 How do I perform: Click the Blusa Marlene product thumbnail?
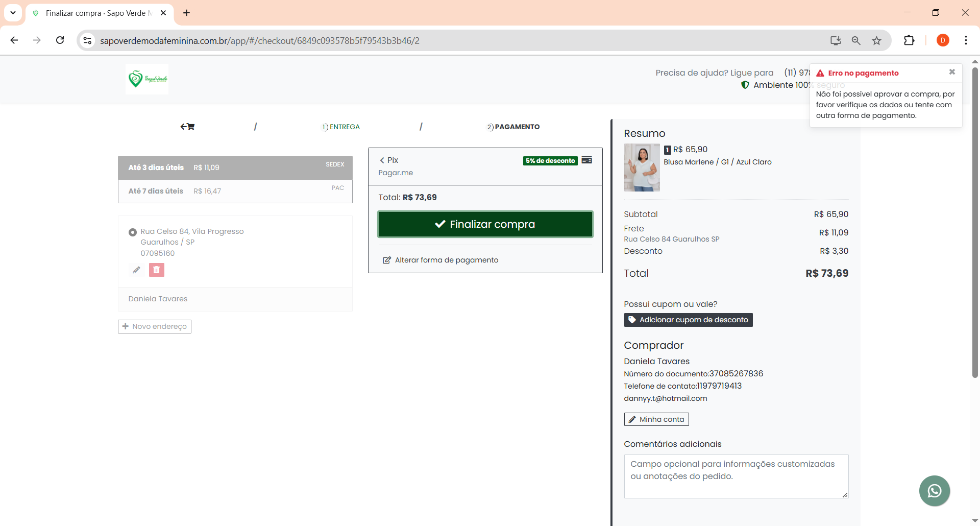point(642,168)
